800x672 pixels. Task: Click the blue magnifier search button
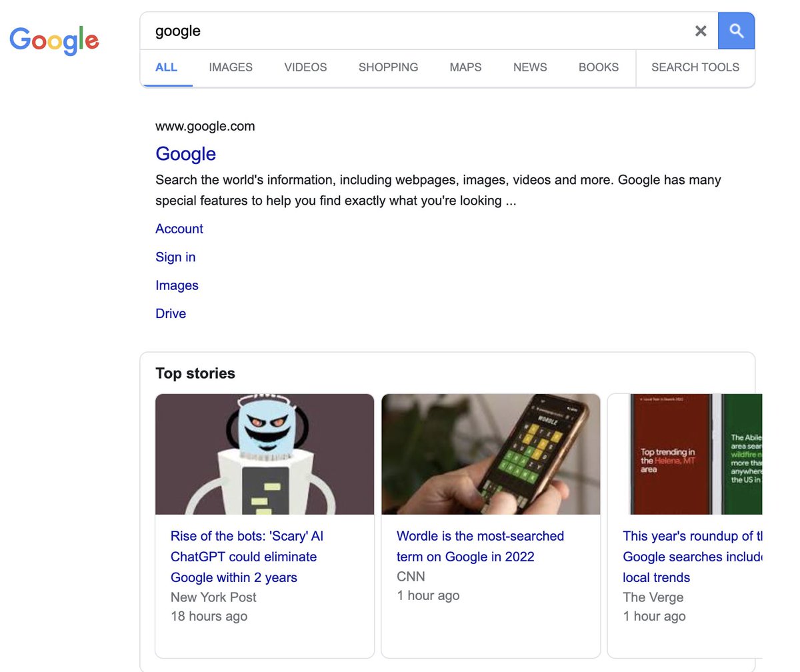(736, 31)
